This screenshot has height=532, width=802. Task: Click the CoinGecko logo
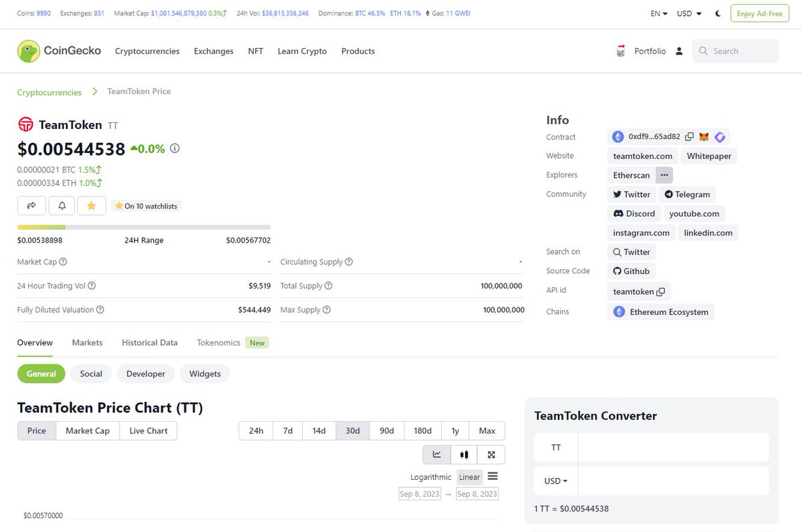click(59, 51)
